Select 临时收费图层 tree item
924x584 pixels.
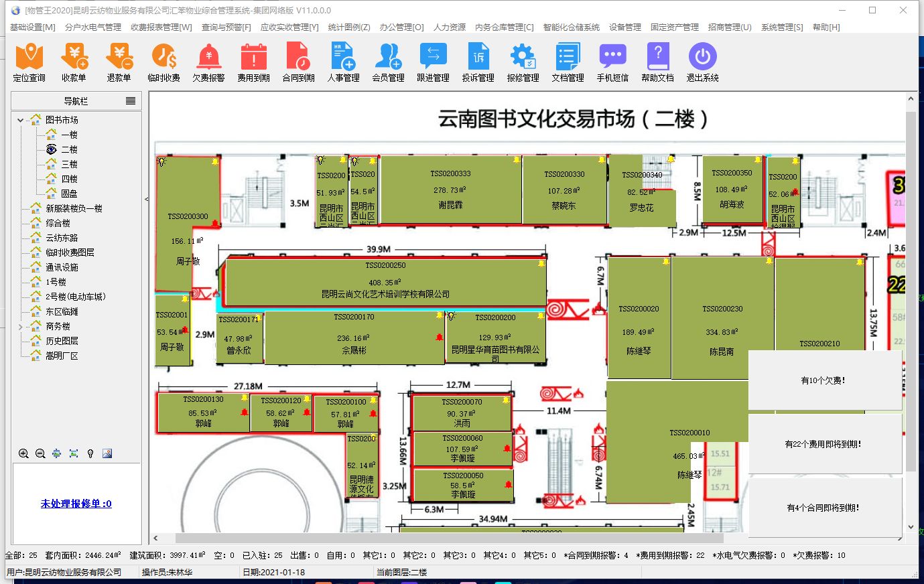click(70, 252)
